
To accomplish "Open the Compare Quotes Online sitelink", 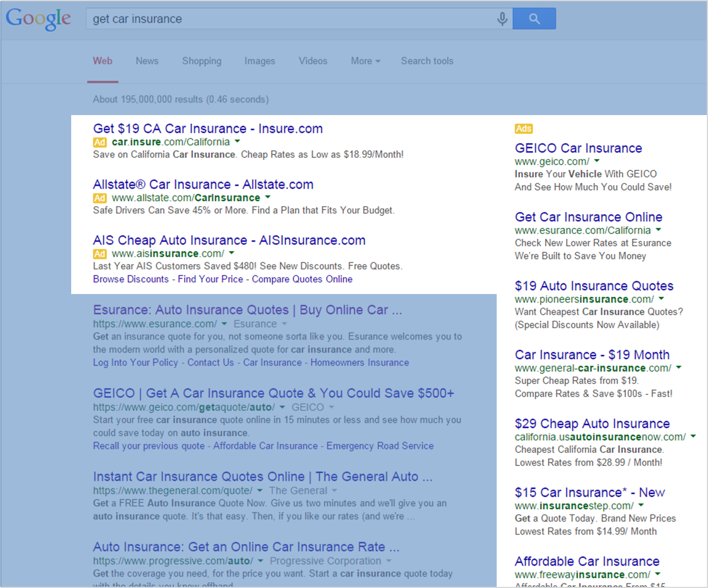I will coord(302,279).
